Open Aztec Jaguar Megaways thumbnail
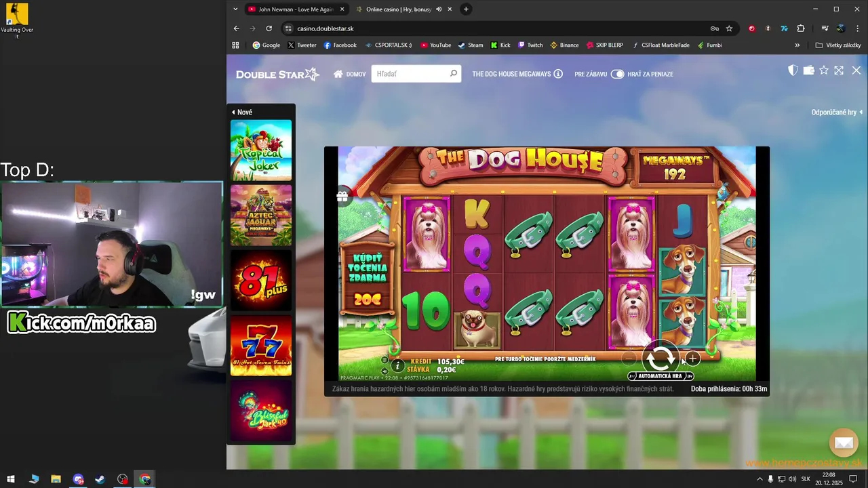The width and height of the screenshot is (868, 488). click(x=261, y=216)
